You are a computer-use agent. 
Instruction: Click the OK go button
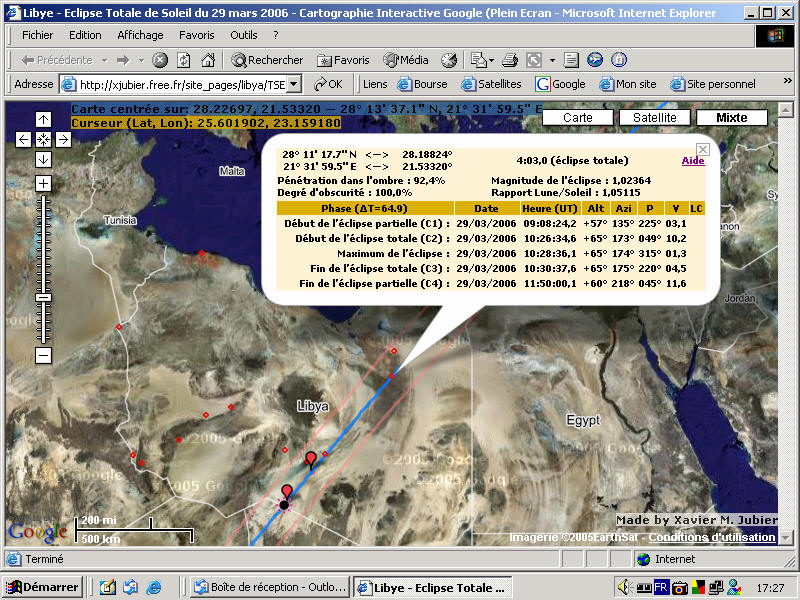pos(329,84)
